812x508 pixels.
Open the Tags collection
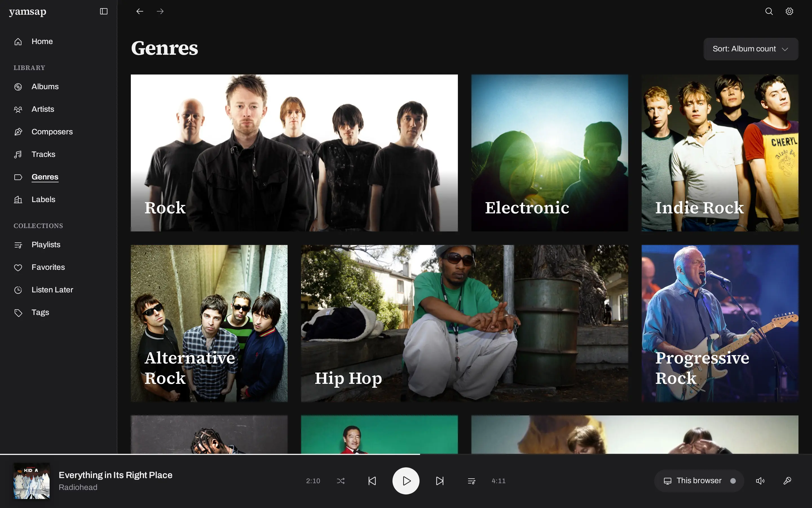tap(40, 312)
